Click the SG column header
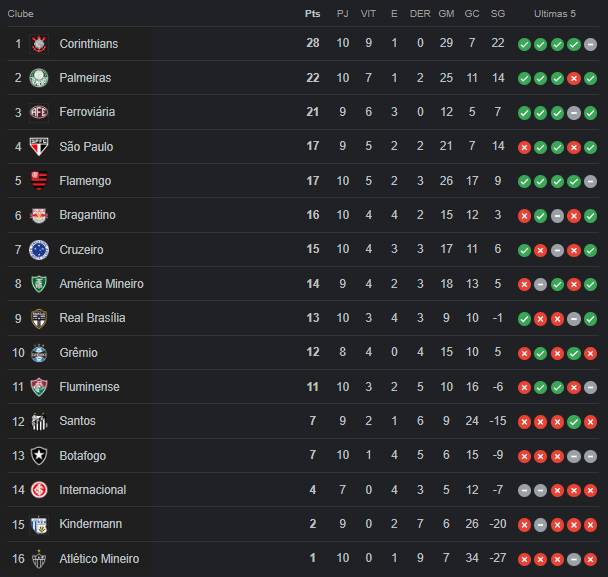Screen dimensions: 608x577 pos(498,14)
